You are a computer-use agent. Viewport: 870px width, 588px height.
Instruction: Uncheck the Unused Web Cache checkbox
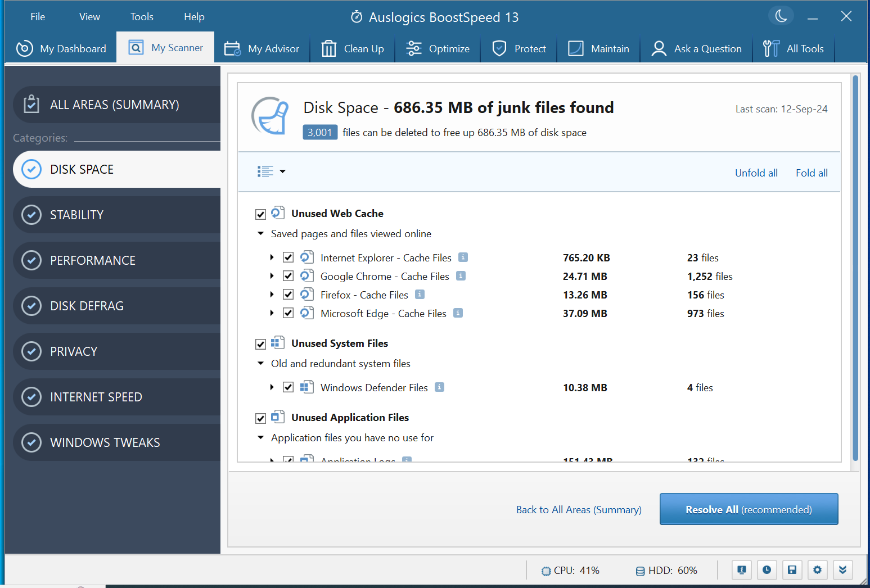pos(260,214)
